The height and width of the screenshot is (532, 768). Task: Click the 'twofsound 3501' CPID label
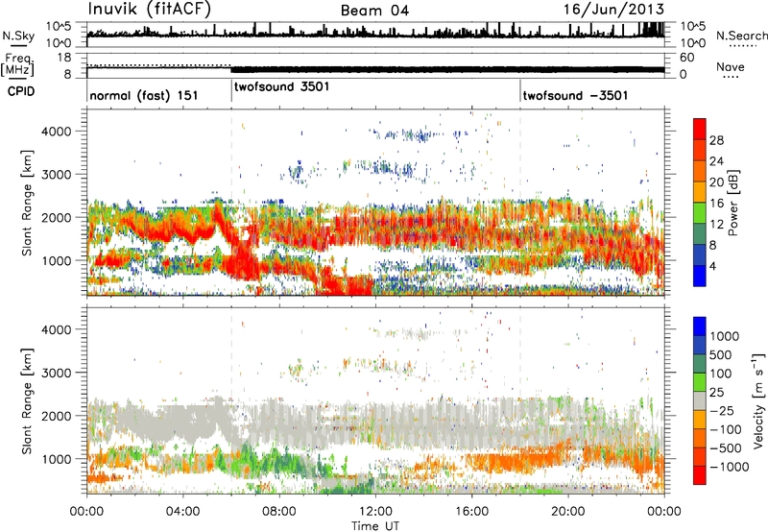click(282, 87)
